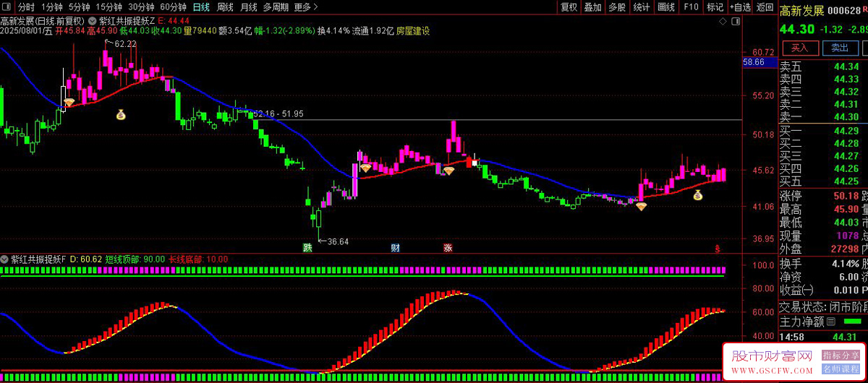Toggle the side panel icon next to diamond
The image size is (868, 383).
pyautogui.click(x=736, y=22)
